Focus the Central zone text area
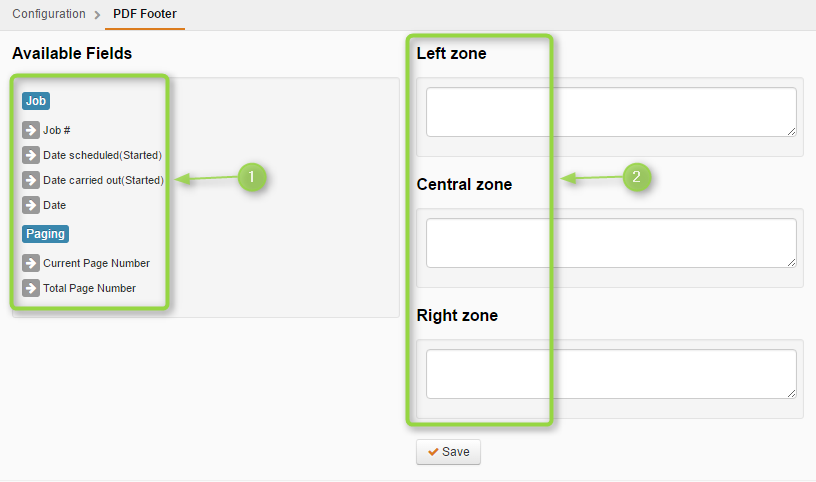 tap(611, 243)
